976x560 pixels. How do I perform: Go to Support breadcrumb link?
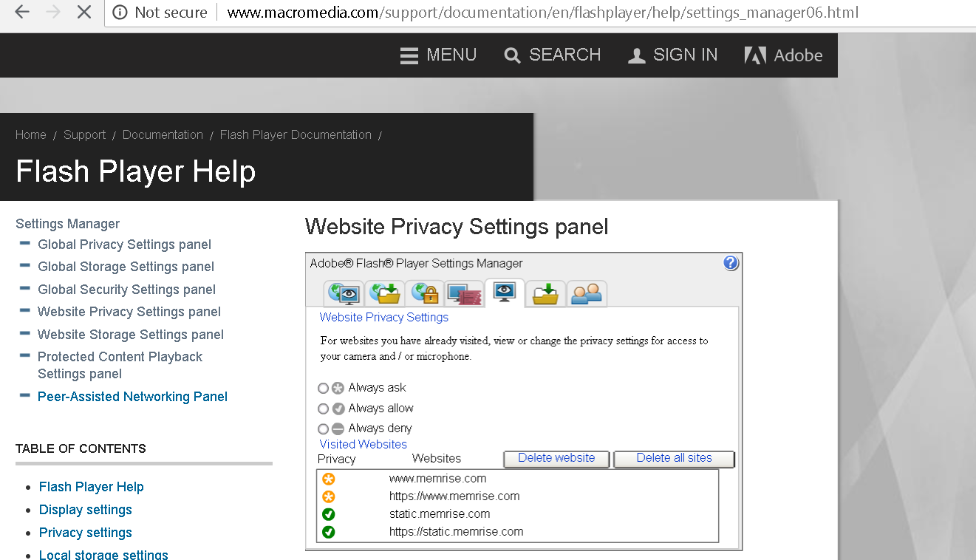point(84,134)
